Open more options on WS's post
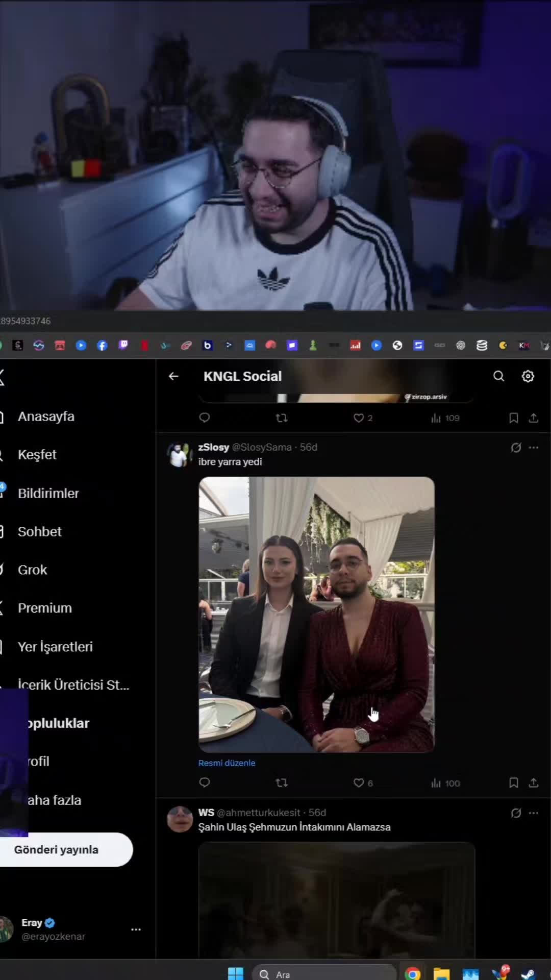Viewport: 551px width, 980px height. pos(534,813)
